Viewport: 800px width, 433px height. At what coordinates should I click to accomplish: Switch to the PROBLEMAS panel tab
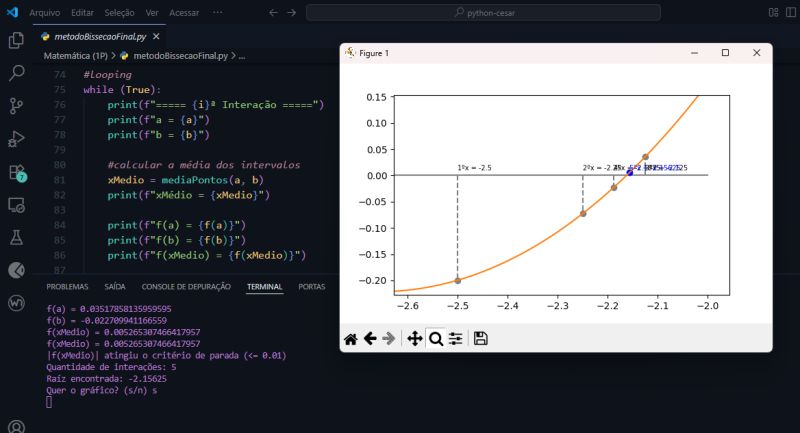(x=67, y=287)
